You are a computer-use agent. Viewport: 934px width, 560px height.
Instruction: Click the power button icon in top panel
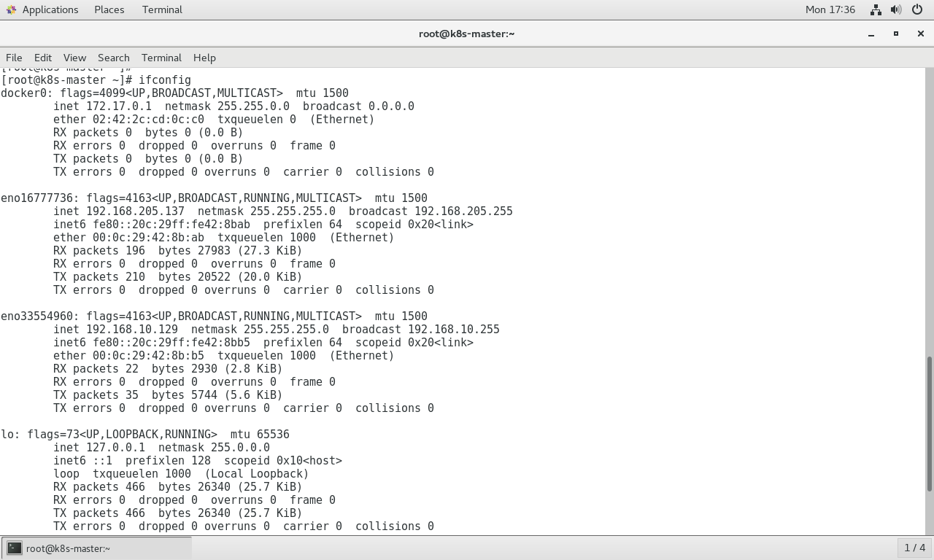tap(917, 9)
